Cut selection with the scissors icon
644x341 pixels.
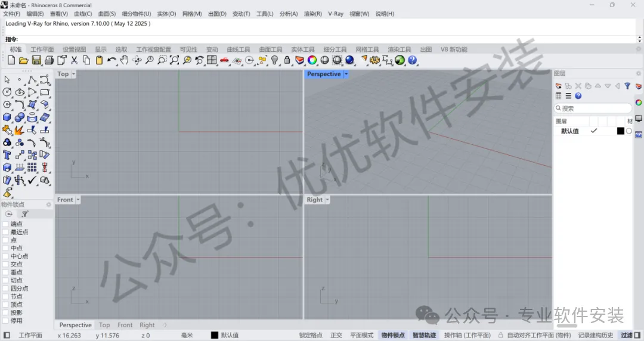[x=75, y=60]
